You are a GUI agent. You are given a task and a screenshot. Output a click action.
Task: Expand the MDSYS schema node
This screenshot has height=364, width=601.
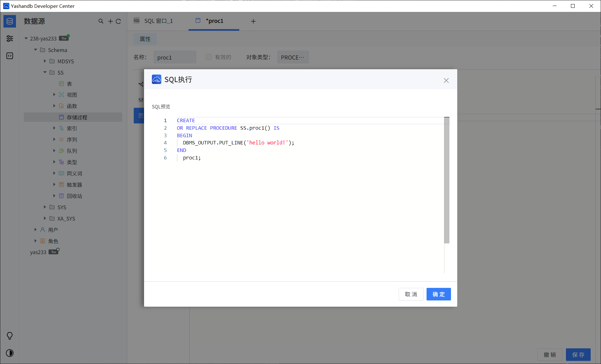pyautogui.click(x=45, y=61)
